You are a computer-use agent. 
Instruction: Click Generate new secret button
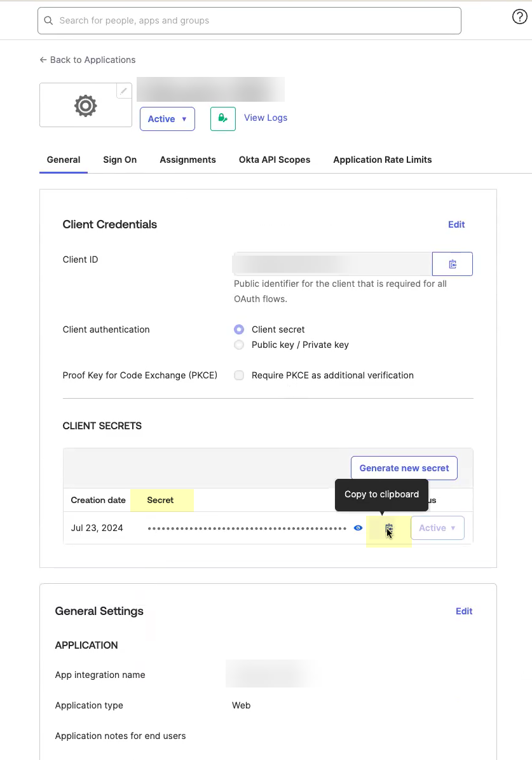point(404,468)
